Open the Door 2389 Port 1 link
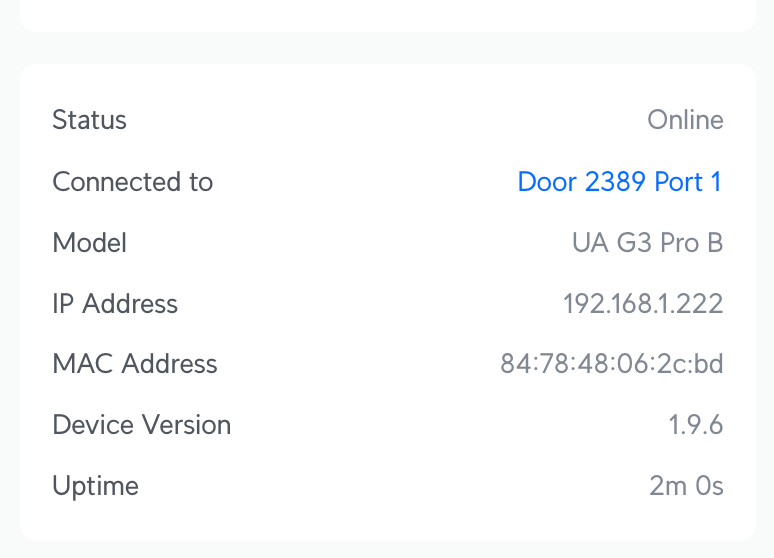 point(619,182)
